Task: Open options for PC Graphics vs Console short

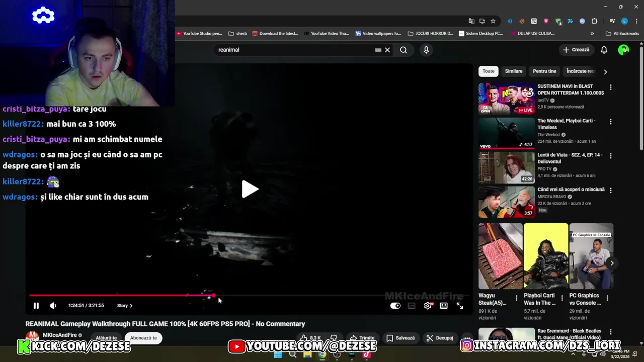Action: [607, 298]
